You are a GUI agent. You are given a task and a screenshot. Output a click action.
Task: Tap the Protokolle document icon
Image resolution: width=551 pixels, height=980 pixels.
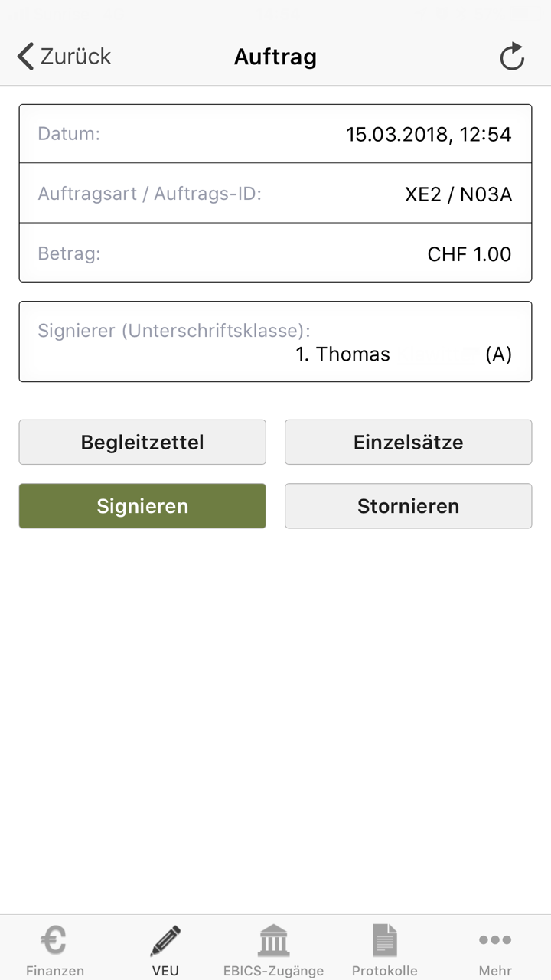(x=385, y=940)
